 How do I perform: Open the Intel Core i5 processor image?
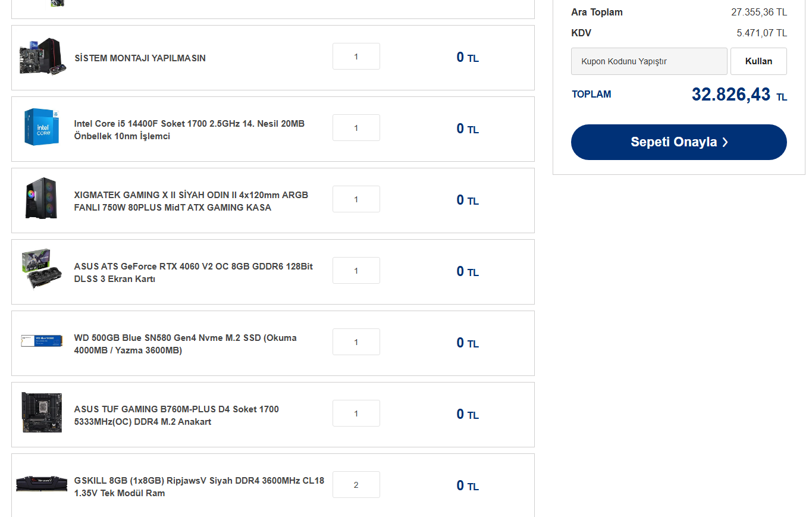pyautogui.click(x=42, y=127)
